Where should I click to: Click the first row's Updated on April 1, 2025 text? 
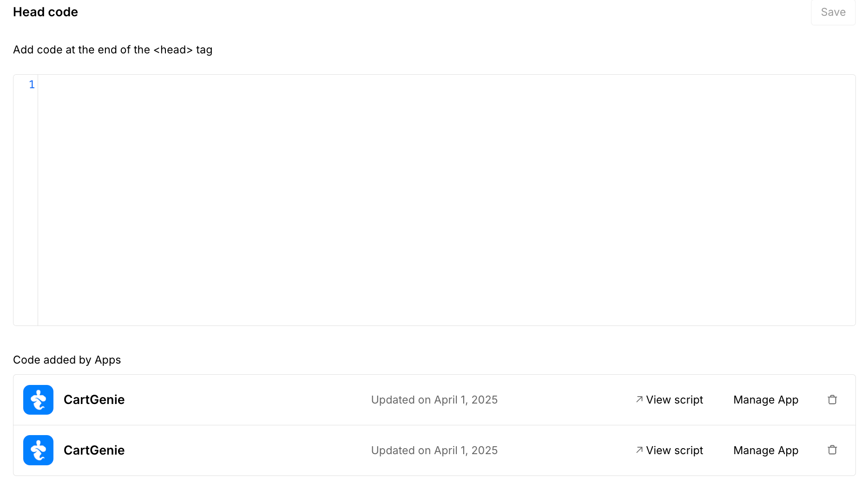434,400
